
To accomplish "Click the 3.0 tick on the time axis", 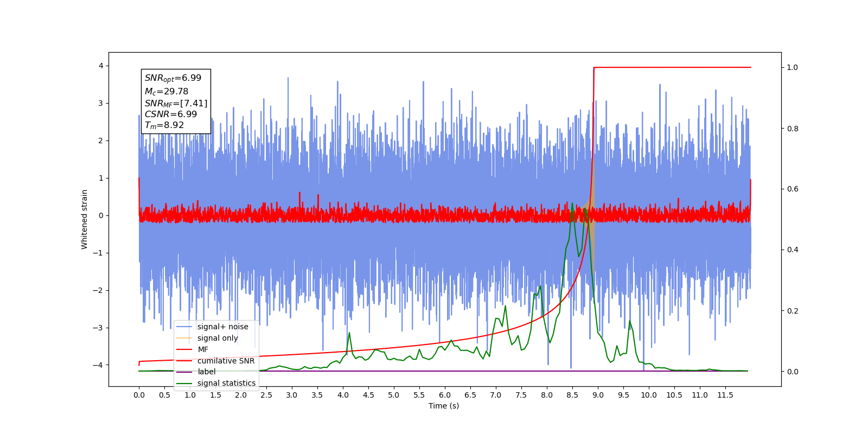I will [292, 395].
